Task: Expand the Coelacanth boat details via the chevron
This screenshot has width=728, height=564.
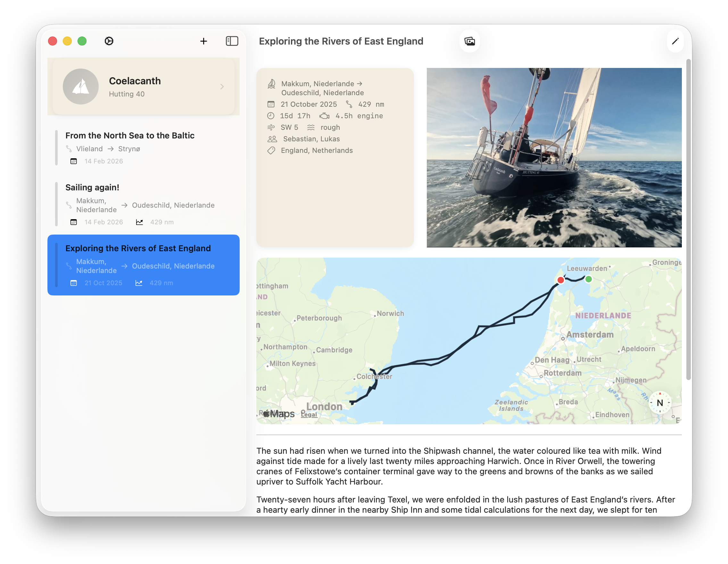Action: click(x=222, y=86)
